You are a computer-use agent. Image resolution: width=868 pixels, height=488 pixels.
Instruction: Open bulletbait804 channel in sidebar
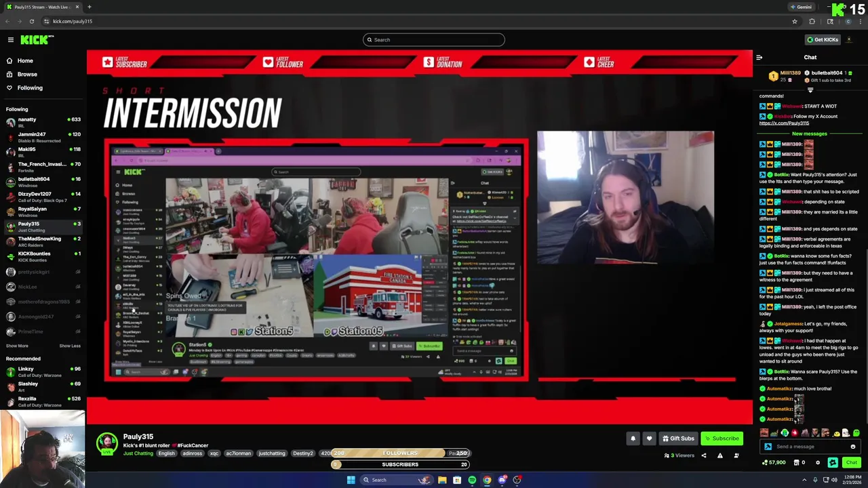coord(42,182)
